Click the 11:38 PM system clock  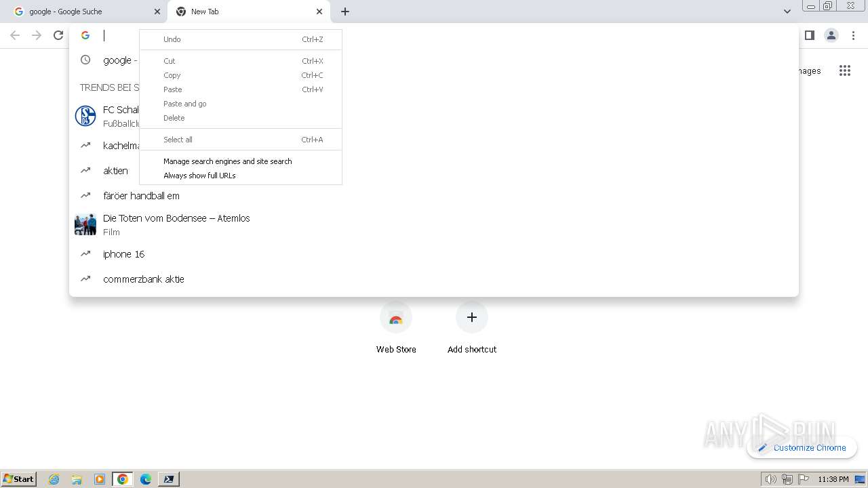tap(833, 479)
